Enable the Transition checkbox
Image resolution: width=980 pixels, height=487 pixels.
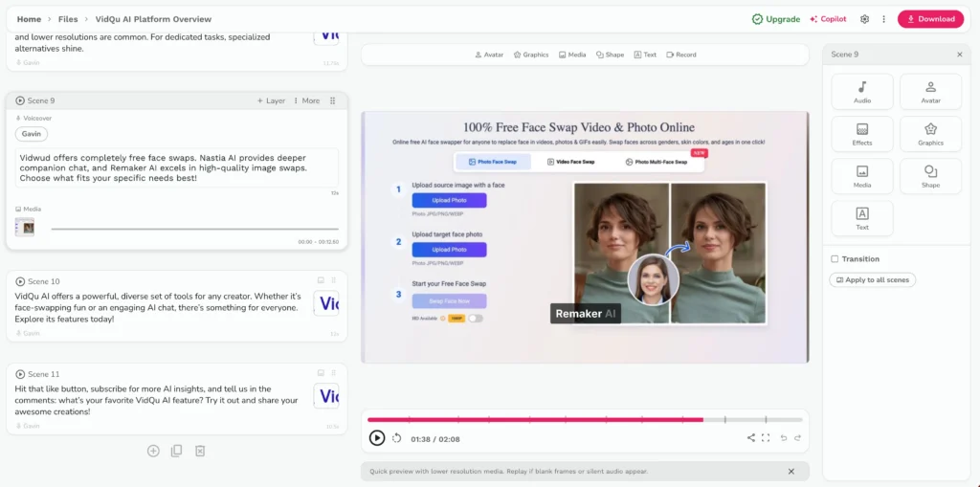[835, 259]
